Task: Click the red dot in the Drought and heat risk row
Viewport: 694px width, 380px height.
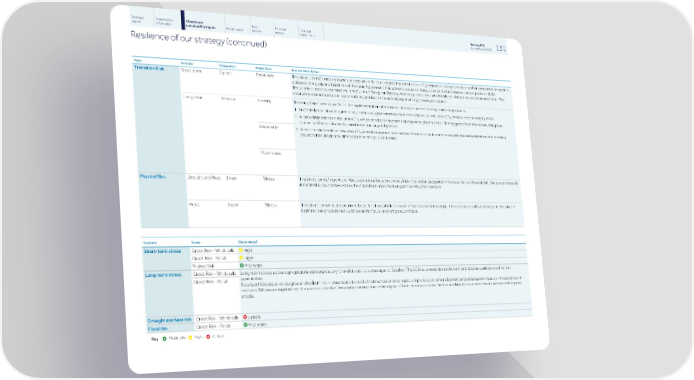Action: (x=245, y=317)
